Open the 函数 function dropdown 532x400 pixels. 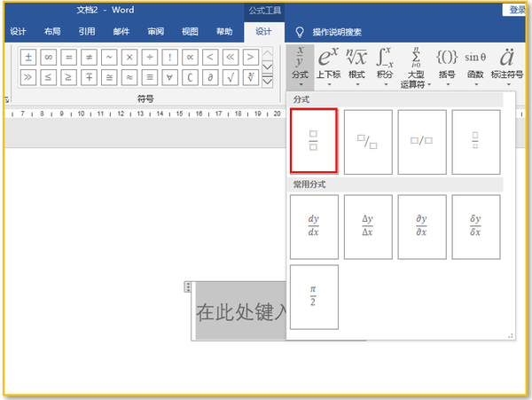click(475, 67)
